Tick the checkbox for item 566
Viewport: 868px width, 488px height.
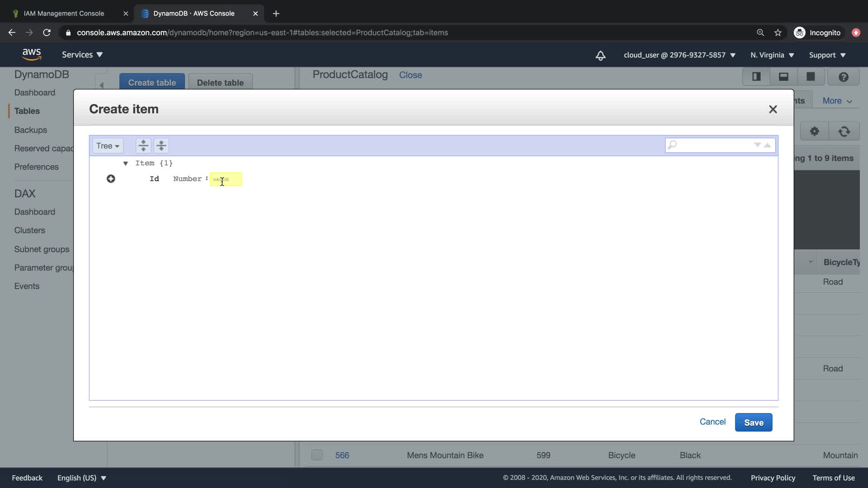pyautogui.click(x=317, y=455)
